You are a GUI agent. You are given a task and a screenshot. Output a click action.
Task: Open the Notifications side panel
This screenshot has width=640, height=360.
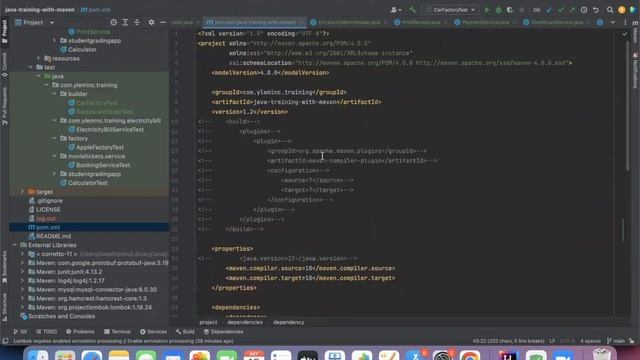635,70
